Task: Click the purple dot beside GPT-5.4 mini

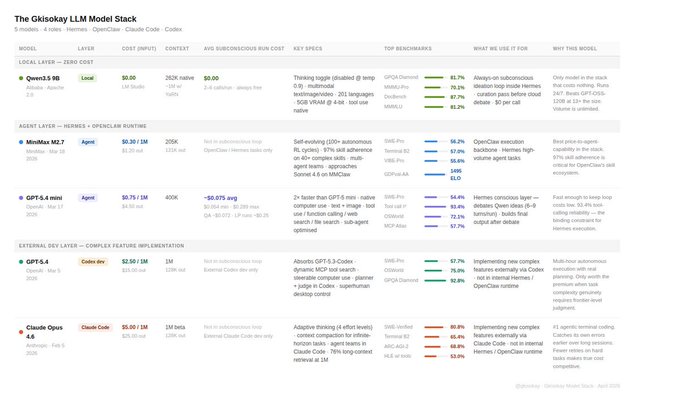Action: [21, 198]
